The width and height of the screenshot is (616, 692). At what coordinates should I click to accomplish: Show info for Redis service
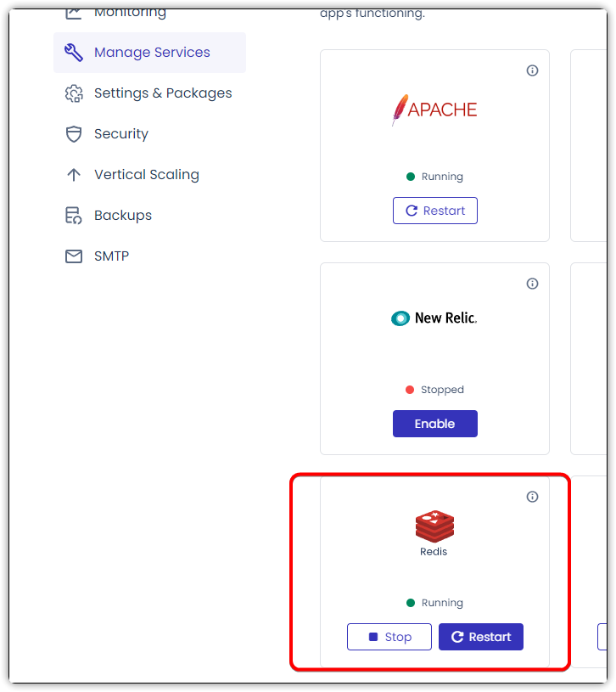point(532,497)
